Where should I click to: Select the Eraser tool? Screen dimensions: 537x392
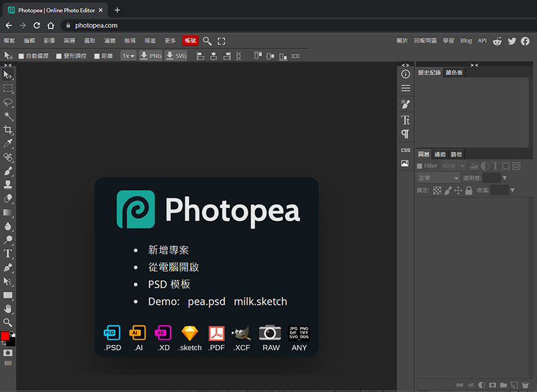(x=8, y=199)
